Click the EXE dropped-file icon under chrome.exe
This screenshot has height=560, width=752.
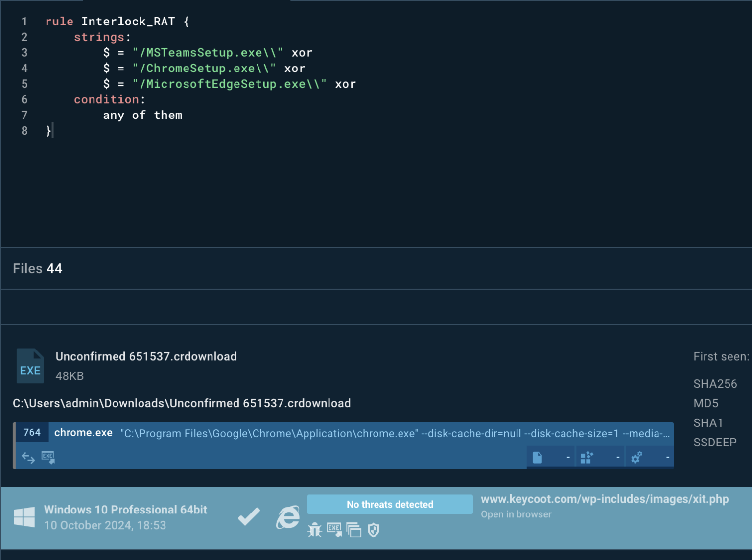[48, 457]
